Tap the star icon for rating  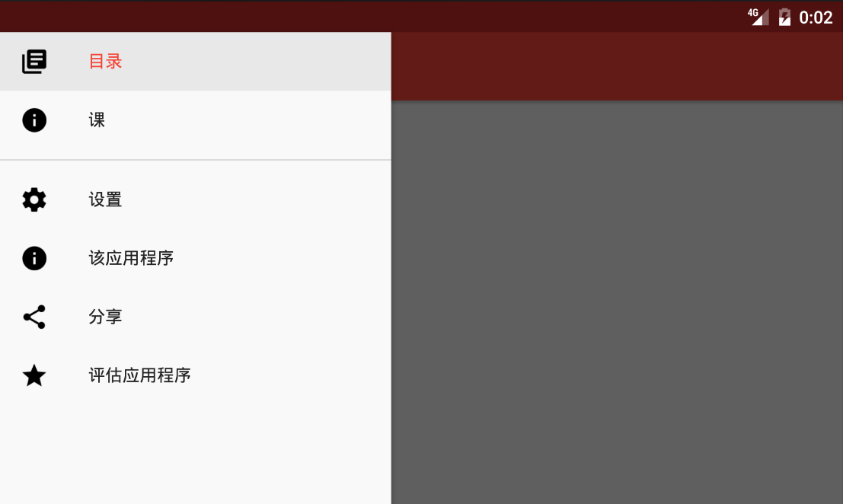pyautogui.click(x=34, y=375)
